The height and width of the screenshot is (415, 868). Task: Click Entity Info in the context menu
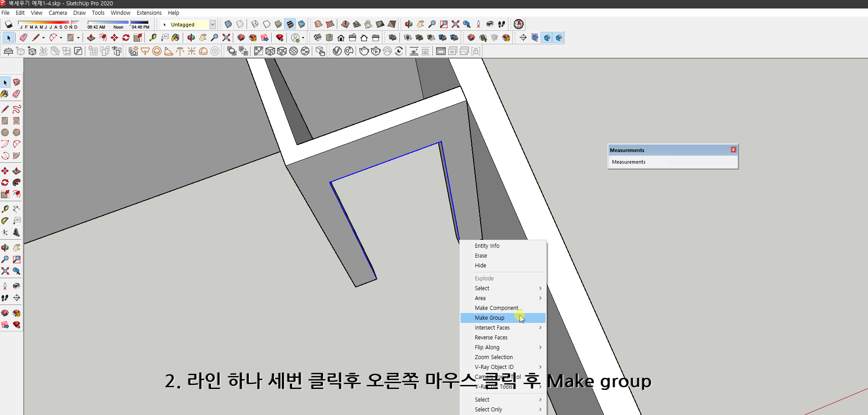[x=487, y=246]
